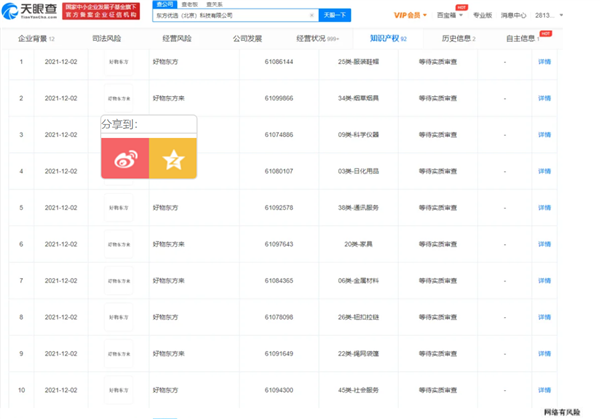Click registration number 61099866

pos(279,98)
